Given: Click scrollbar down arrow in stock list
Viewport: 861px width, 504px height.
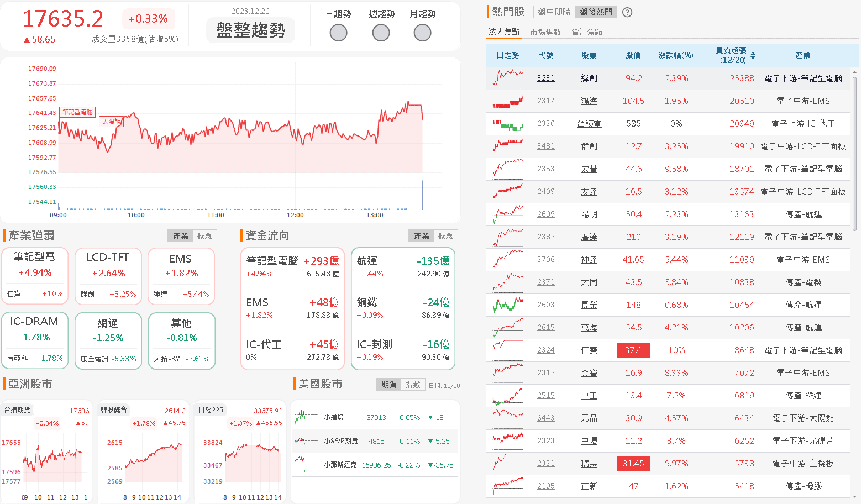Looking at the screenshot, I should (854, 497).
